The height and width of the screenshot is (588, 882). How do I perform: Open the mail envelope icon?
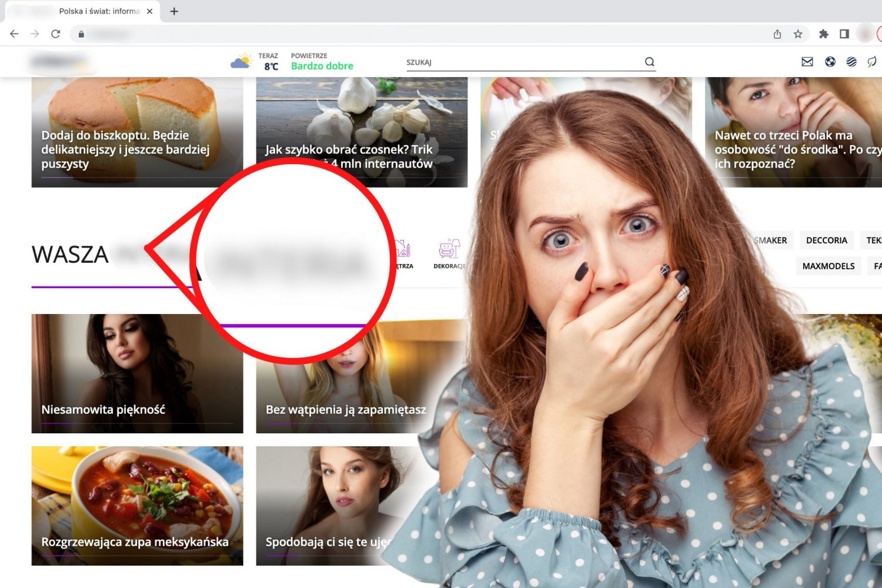click(807, 62)
